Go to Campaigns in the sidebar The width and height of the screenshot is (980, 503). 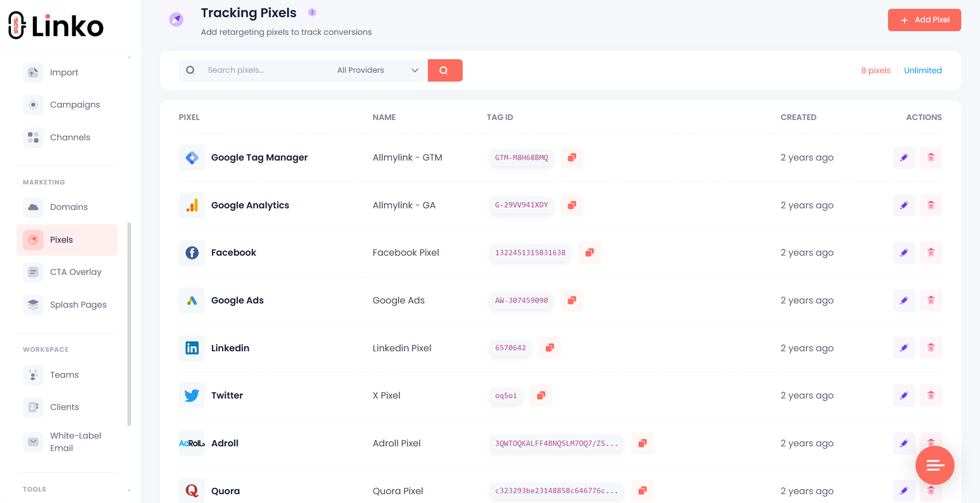(x=68, y=104)
